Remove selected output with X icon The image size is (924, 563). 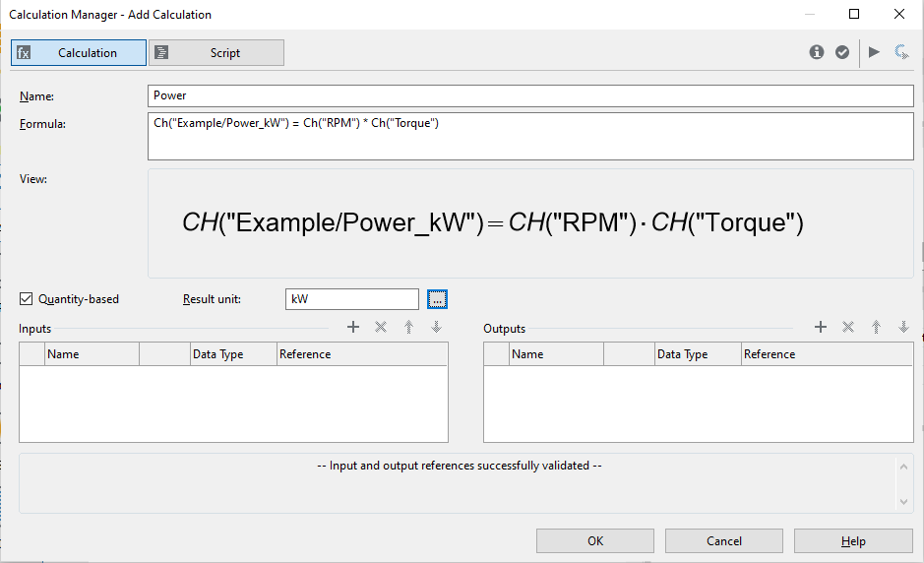(x=847, y=328)
